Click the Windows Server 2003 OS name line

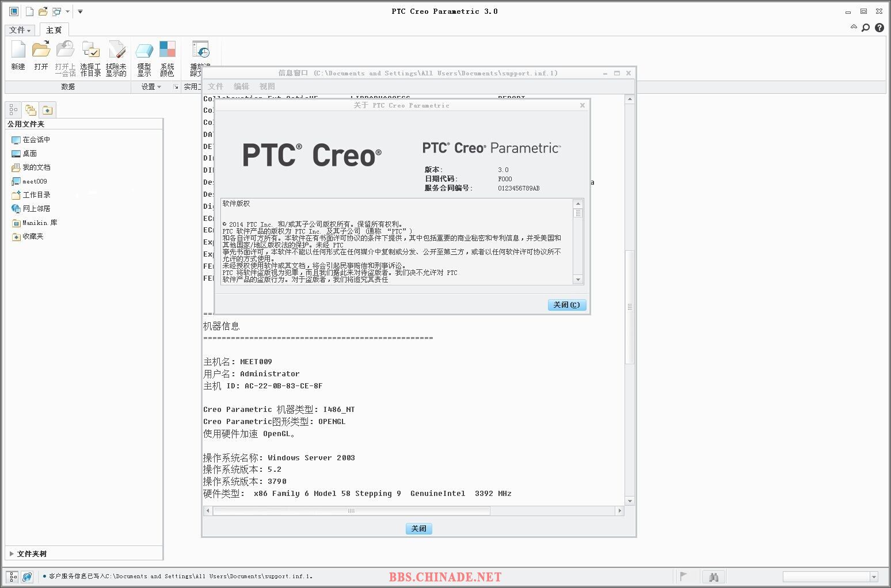coord(279,458)
